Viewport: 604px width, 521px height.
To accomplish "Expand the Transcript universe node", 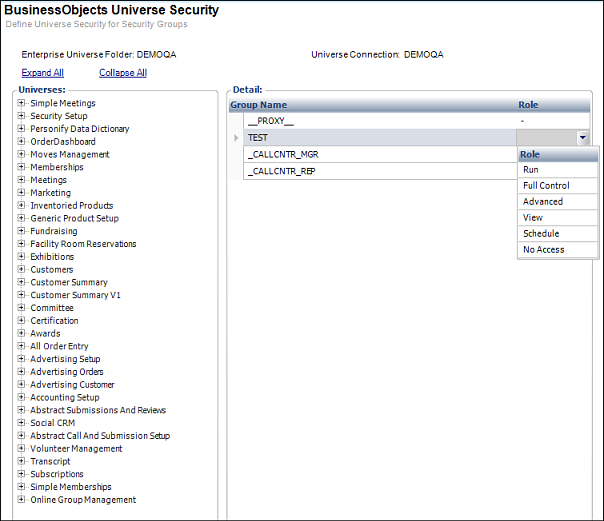I will [21, 461].
